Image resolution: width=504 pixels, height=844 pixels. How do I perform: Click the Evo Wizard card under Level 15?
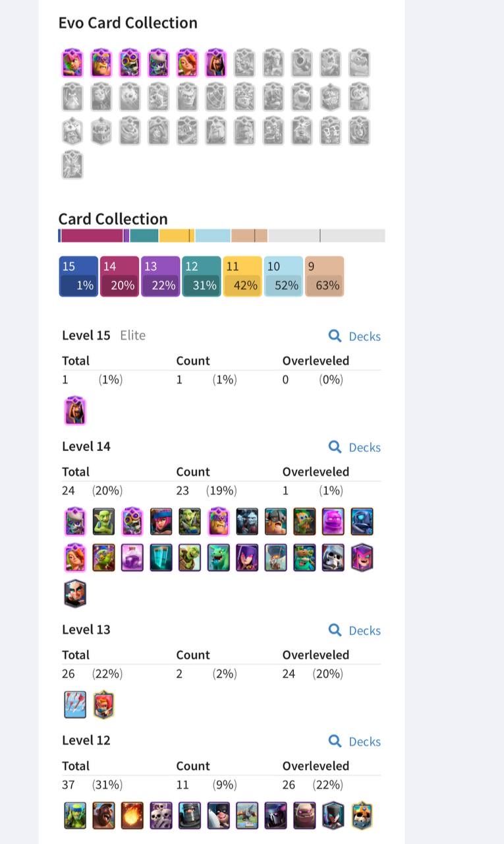coord(75,411)
